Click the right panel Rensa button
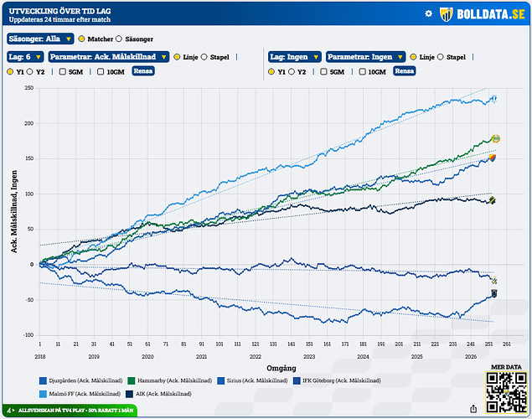532x419 pixels. point(405,71)
